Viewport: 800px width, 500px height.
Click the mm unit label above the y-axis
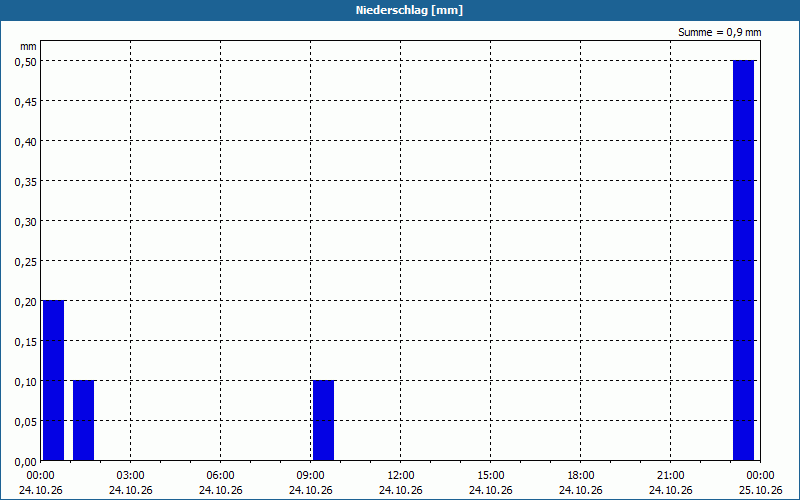click(x=28, y=46)
